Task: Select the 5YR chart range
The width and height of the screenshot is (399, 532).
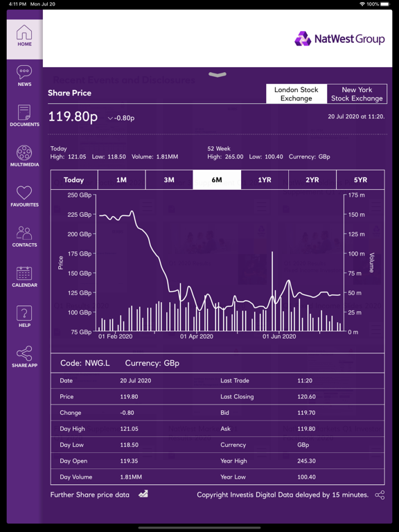Action: pos(360,180)
